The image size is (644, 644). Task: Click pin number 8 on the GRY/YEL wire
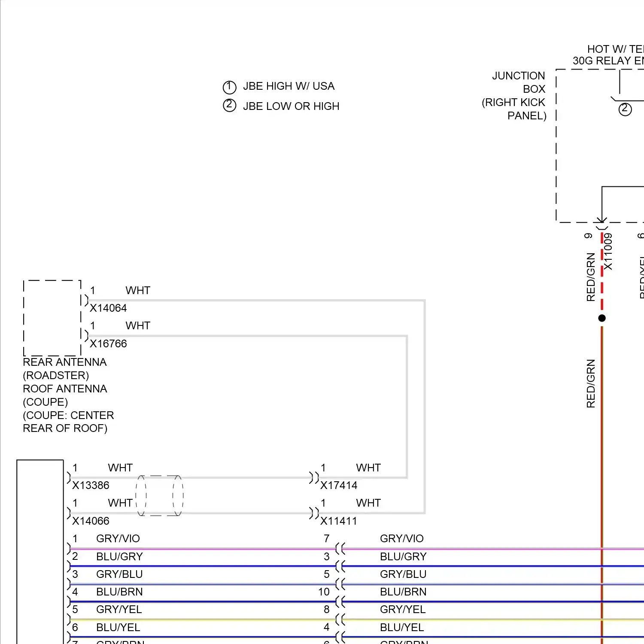point(327,610)
